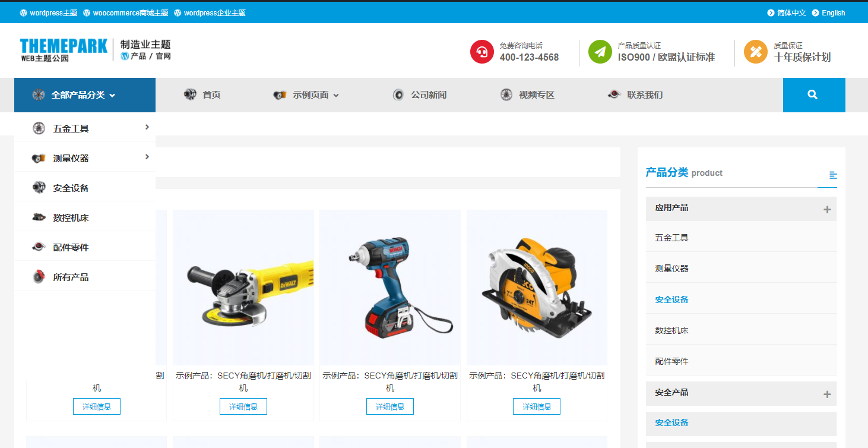The width and height of the screenshot is (868, 448).
Task: Switch to the 视频专区 section
Action: click(x=535, y=94)
